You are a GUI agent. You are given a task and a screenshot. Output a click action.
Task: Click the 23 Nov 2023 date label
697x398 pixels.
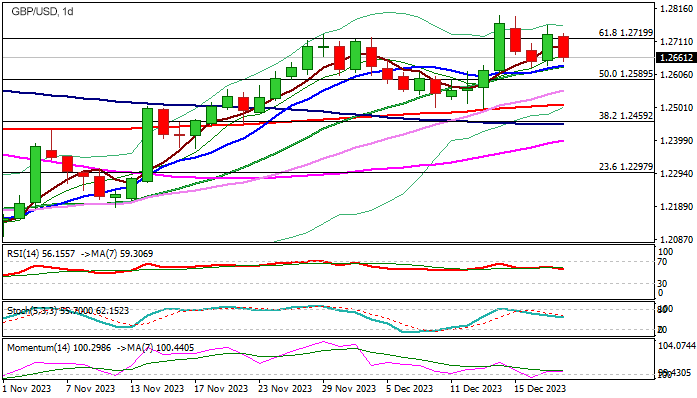285,389
